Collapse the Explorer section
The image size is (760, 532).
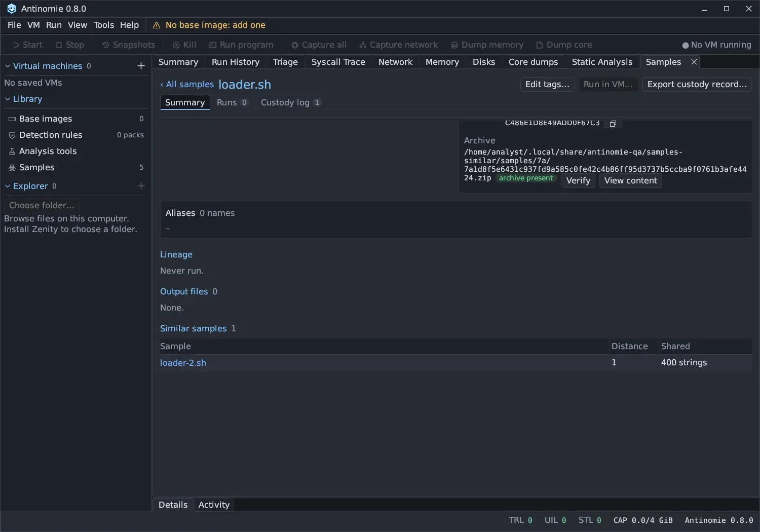8,186
